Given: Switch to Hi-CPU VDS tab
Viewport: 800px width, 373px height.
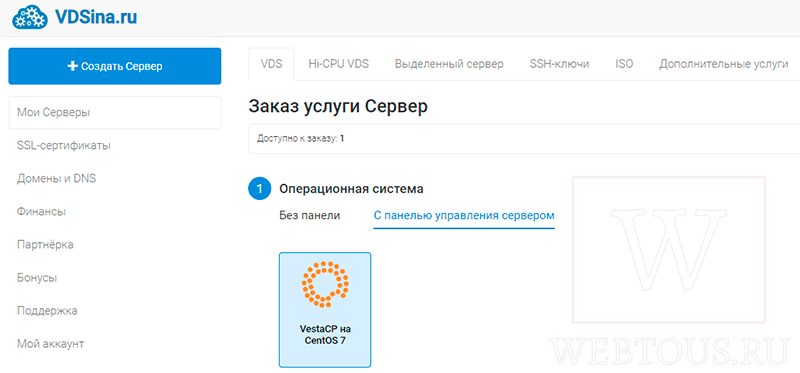Looking at the screenshot, I should tap(339, 64).
